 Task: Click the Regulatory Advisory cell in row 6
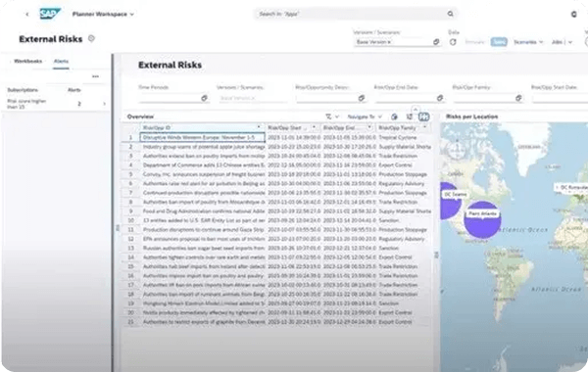click(404, 184)
